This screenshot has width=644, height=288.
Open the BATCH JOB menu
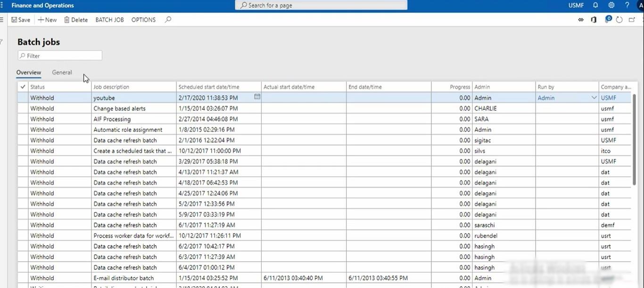(x=109, y=20)
